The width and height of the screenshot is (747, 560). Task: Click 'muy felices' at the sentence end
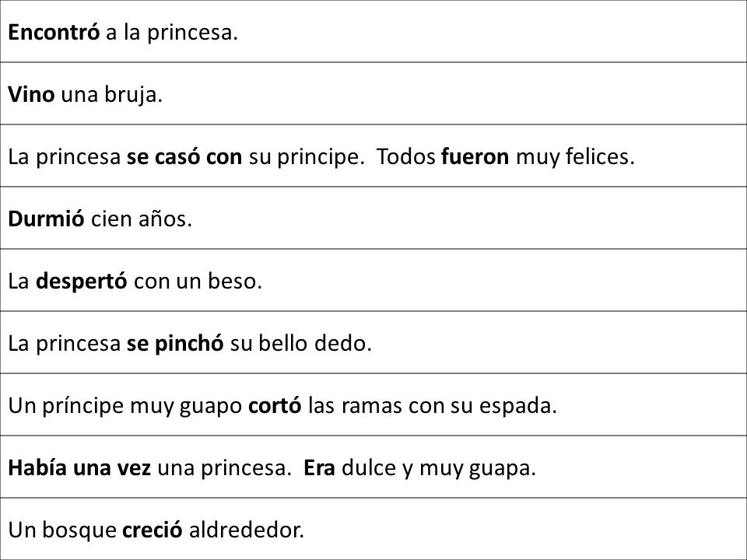pos(575,158)
